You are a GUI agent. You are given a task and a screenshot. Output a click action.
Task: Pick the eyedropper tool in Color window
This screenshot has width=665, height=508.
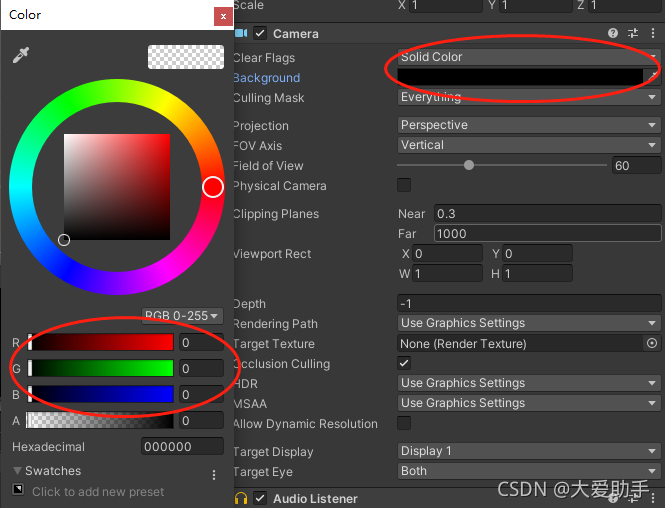point(21,55)
